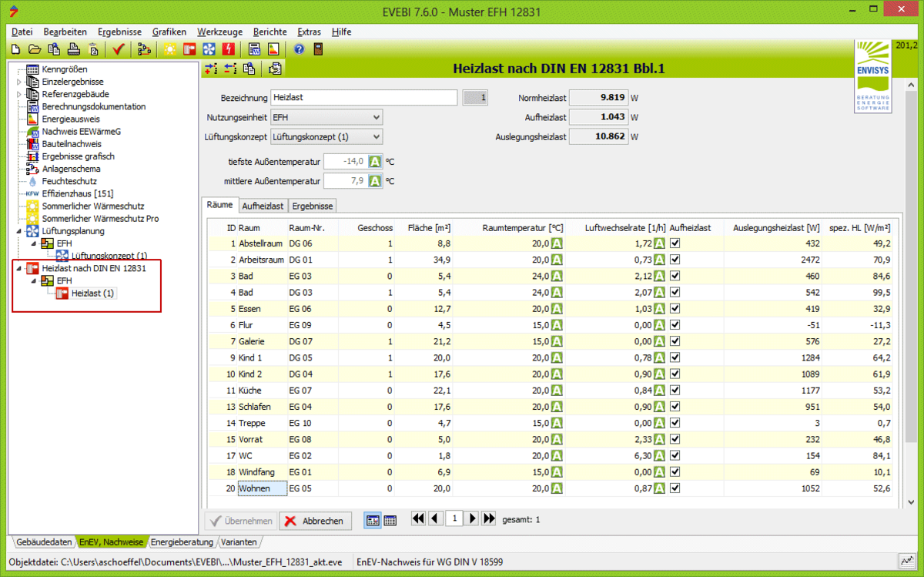This screenshot has width=924, height=577.
Task: Collapse the EFH node under Heizlast
Action: tap(33, 280)
